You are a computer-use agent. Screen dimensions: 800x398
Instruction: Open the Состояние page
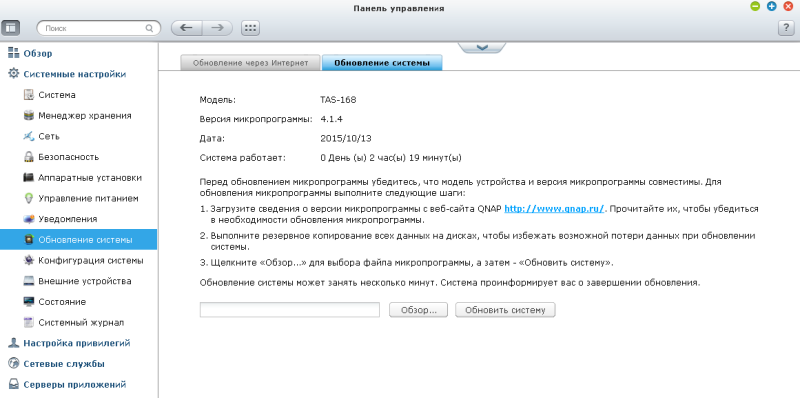point(62,302)
